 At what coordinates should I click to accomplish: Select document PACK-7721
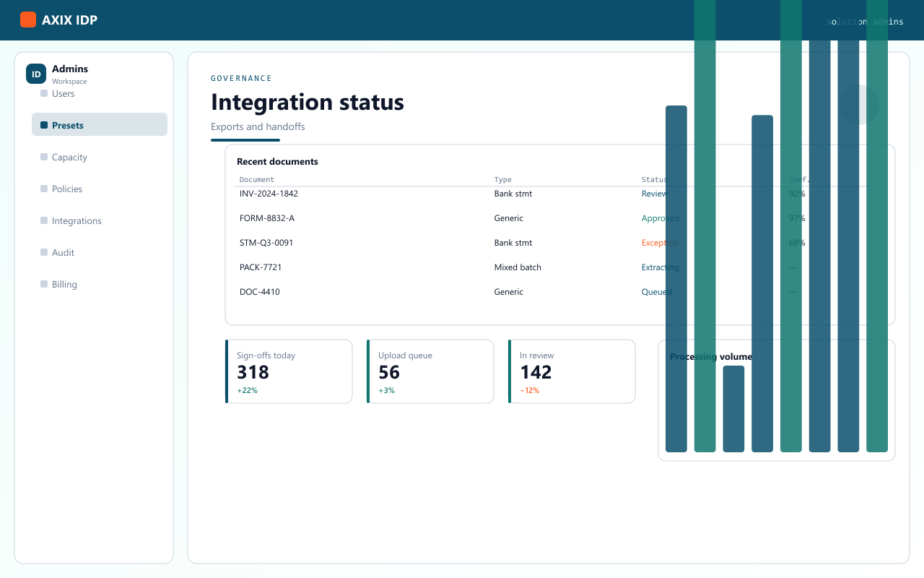pyautogui.click(x=261, y=267)
